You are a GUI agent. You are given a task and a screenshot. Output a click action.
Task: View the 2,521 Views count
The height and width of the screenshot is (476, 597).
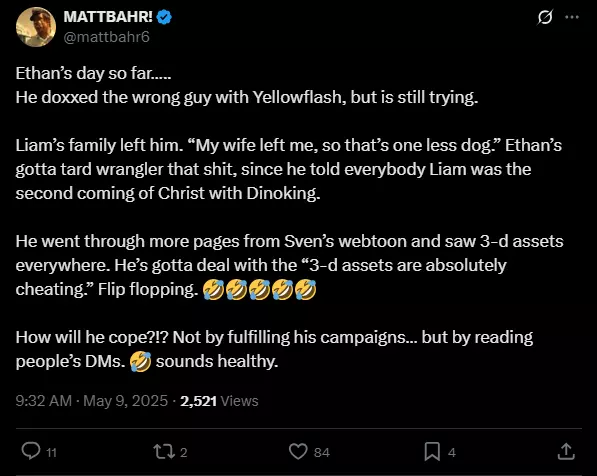tap(219, 401)
